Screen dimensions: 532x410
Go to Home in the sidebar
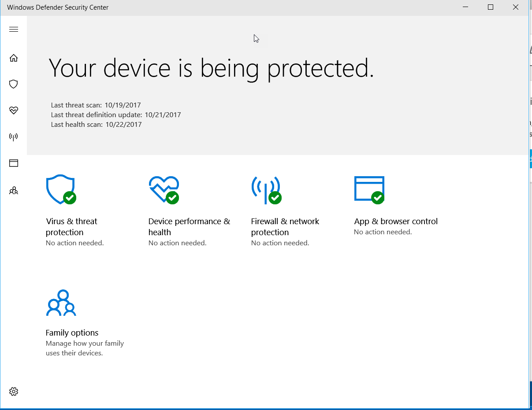coord(14,58)
